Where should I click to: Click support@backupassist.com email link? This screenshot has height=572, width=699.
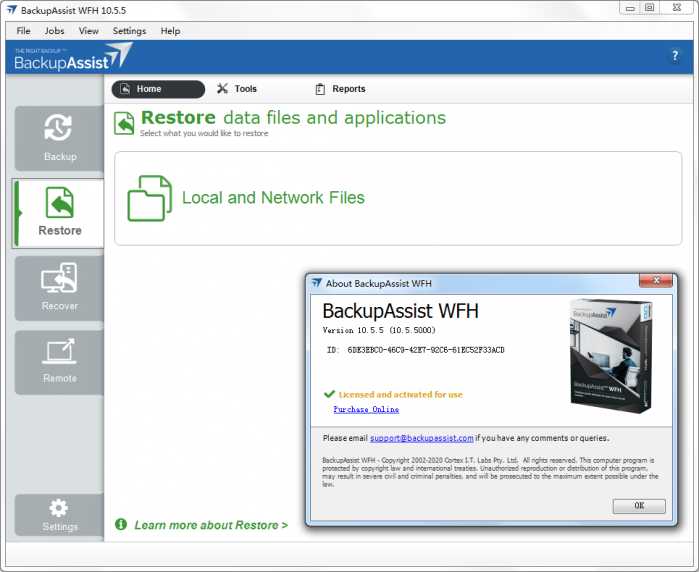point(422,438)
